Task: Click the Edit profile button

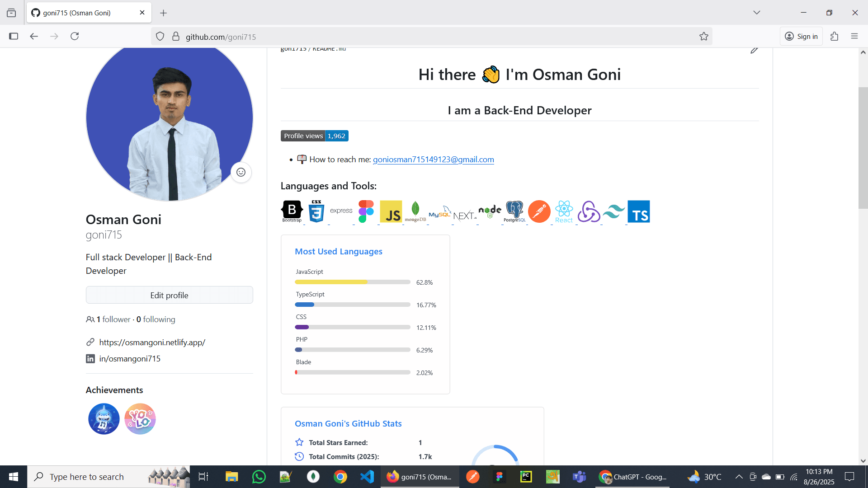Action: click(170, 295)
